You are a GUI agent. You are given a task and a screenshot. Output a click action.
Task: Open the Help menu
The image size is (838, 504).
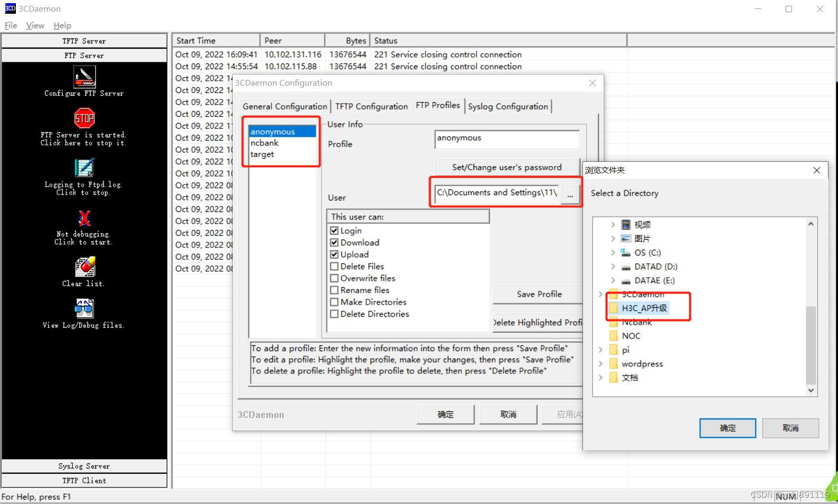[x=62, y=25]
